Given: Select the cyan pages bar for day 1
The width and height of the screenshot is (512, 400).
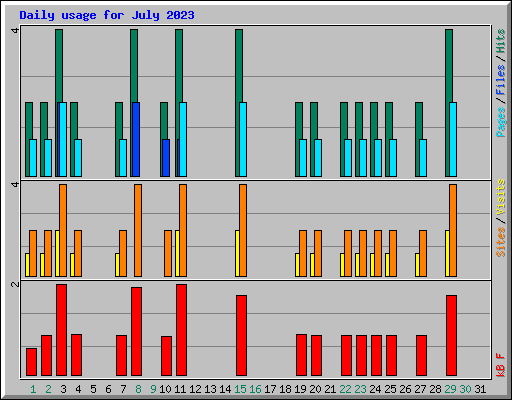Looking at the screenshot, I should point(33,158).
